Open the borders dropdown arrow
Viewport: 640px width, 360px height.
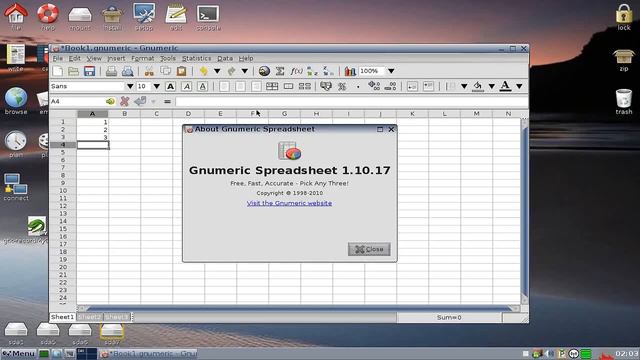tap(464, 86)
